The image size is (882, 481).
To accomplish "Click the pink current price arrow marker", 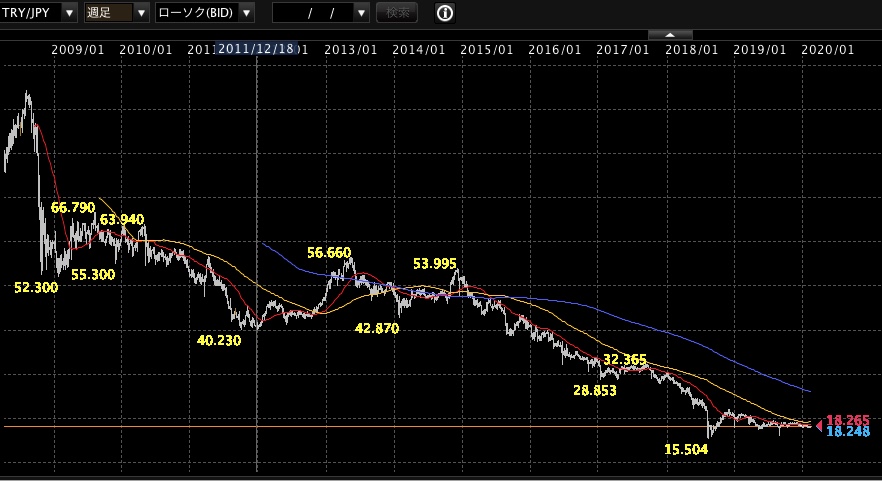I will point(819,426).
